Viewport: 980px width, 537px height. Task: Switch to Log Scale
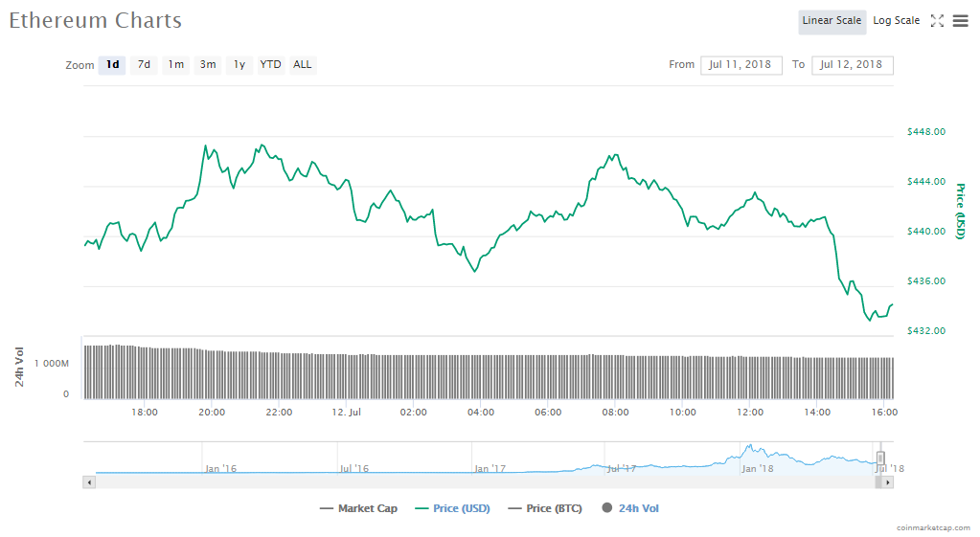pyautogui.click(x=896, y=21)
